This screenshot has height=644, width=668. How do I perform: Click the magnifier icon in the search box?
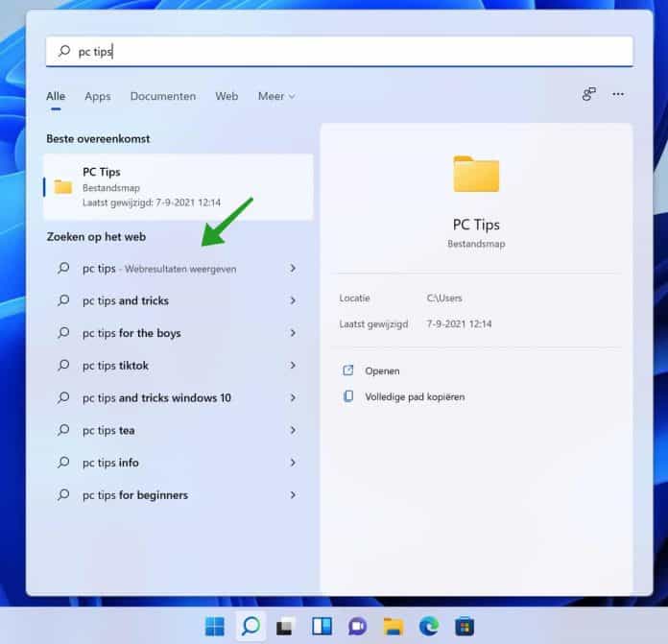64,51
